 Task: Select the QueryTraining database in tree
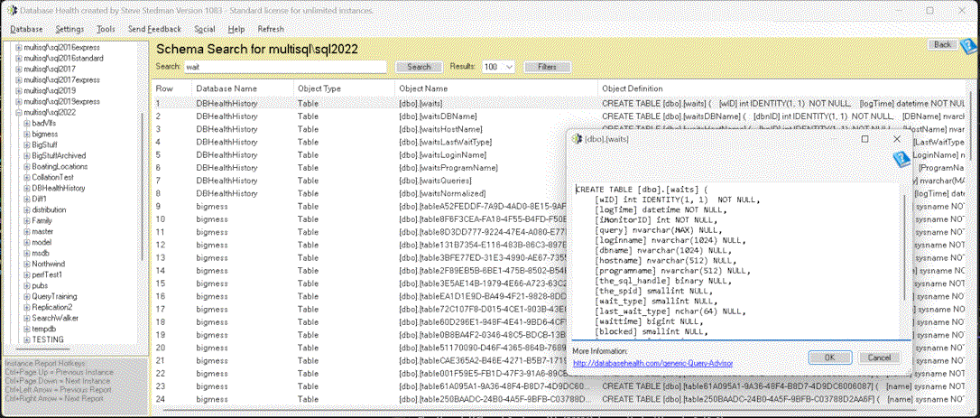54,296
